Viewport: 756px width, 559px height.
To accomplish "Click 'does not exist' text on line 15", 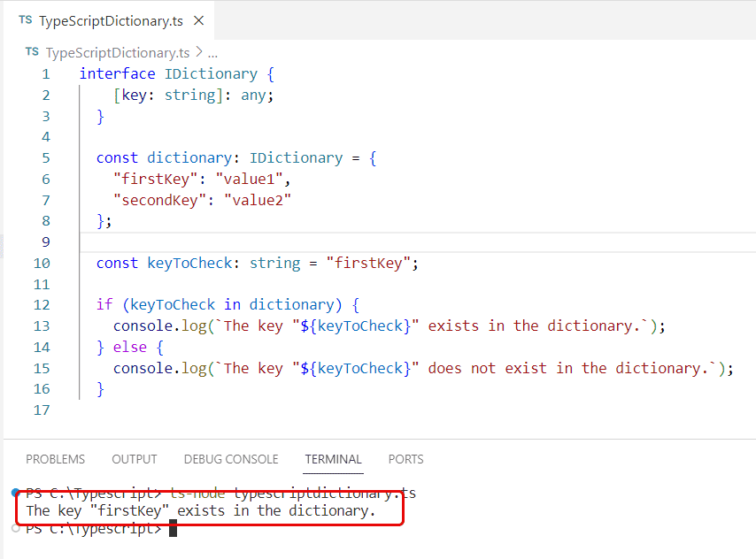I will coord(488,368).
